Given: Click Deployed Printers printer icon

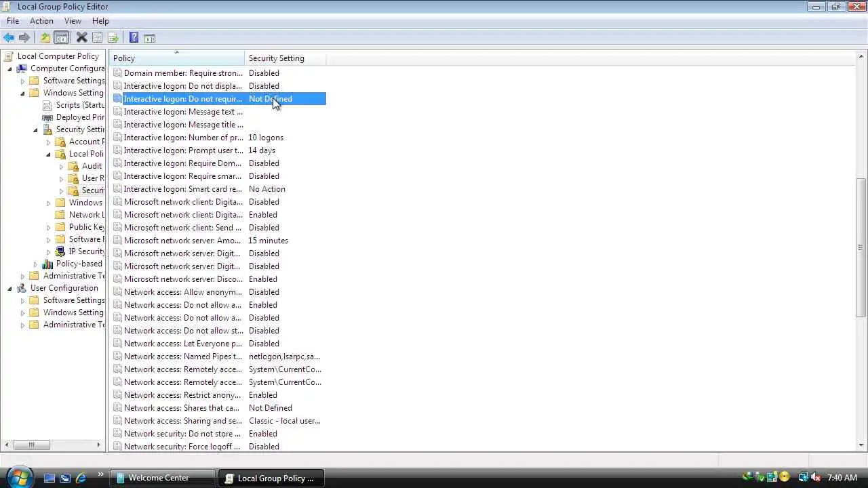Looking at the screenshot, I should 47,117.
